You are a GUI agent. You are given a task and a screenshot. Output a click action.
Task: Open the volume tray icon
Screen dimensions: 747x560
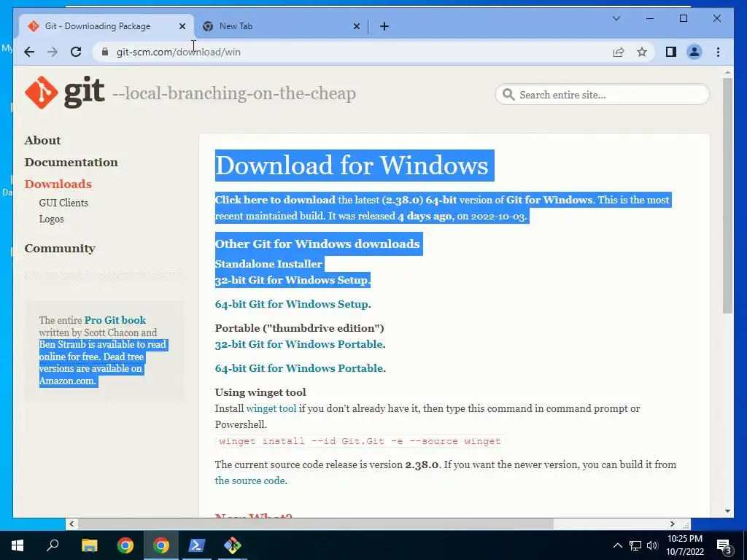652,545
